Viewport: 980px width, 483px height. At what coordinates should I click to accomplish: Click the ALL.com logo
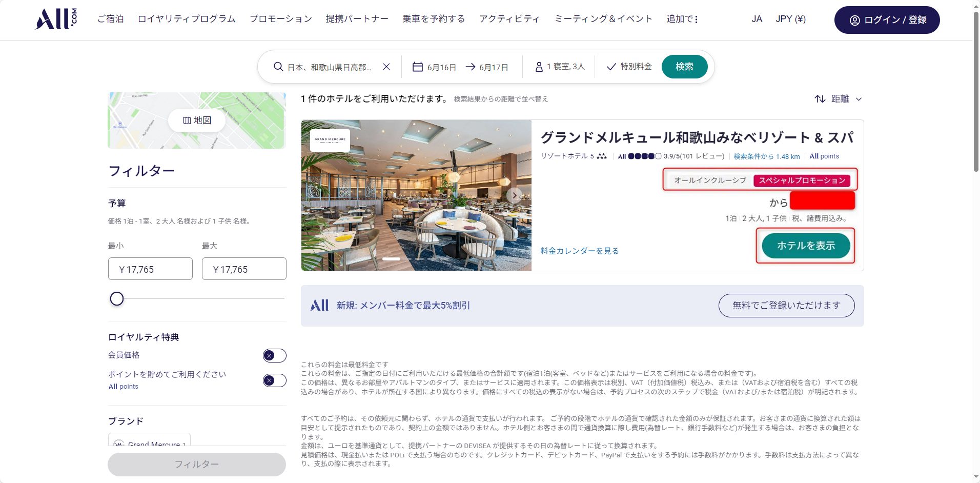[x=56, y=19]
